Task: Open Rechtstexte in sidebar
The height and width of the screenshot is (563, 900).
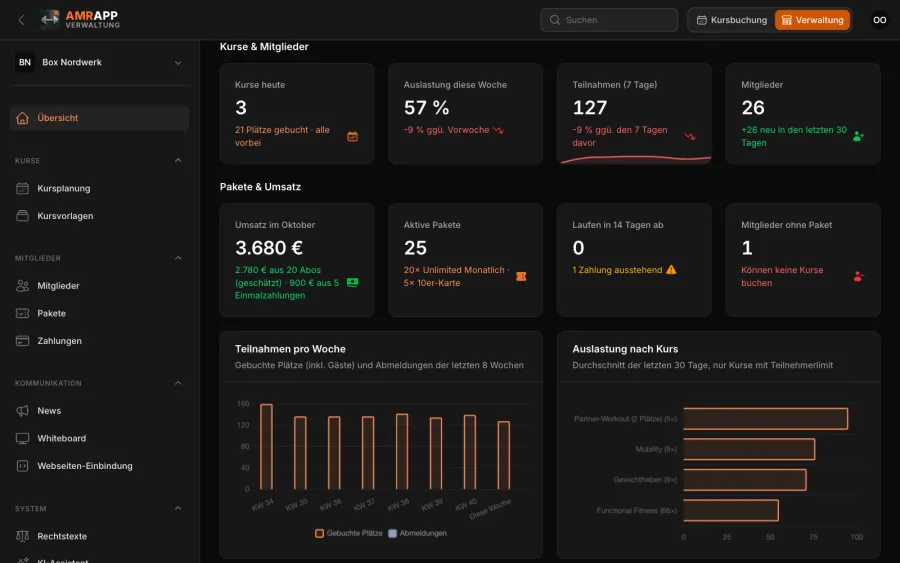Action: 99,536
